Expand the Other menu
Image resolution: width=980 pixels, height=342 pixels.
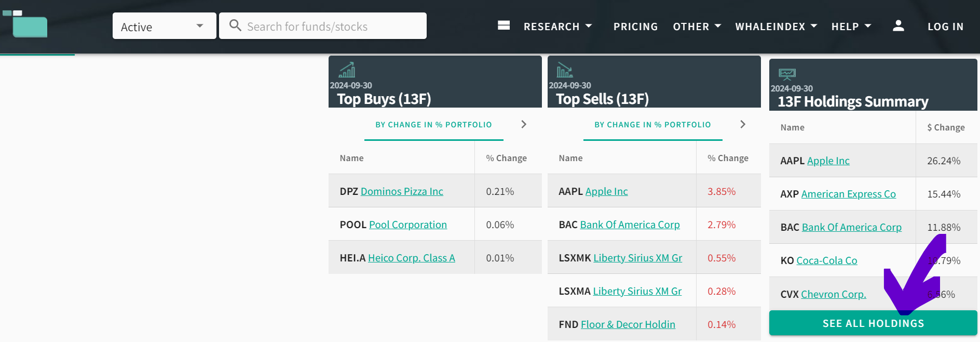click(x=697, y=27)
